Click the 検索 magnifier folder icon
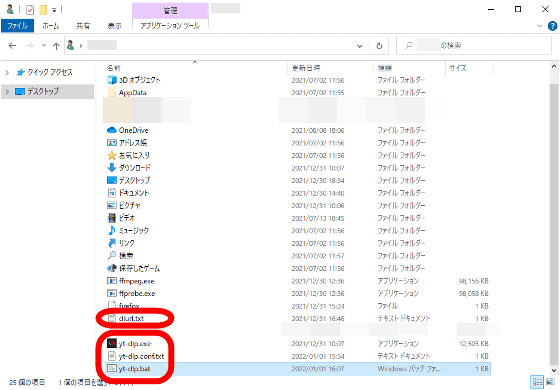The height and width of the screenshot is (390, 560). click(112, 255)
